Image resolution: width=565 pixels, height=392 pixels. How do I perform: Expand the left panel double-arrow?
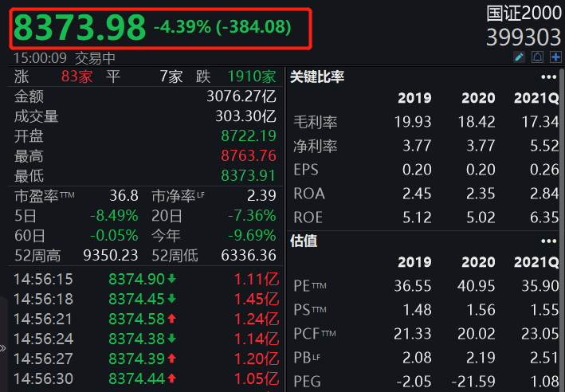(3, 348)
